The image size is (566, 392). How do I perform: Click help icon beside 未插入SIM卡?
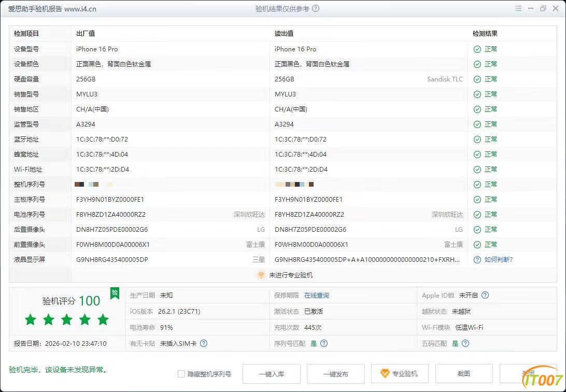coord(204,343)
